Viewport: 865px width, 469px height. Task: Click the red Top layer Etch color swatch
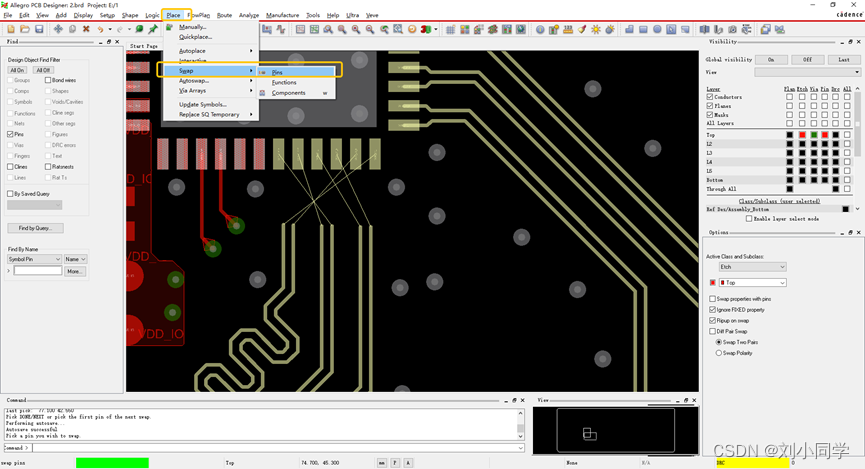point(802,135)
